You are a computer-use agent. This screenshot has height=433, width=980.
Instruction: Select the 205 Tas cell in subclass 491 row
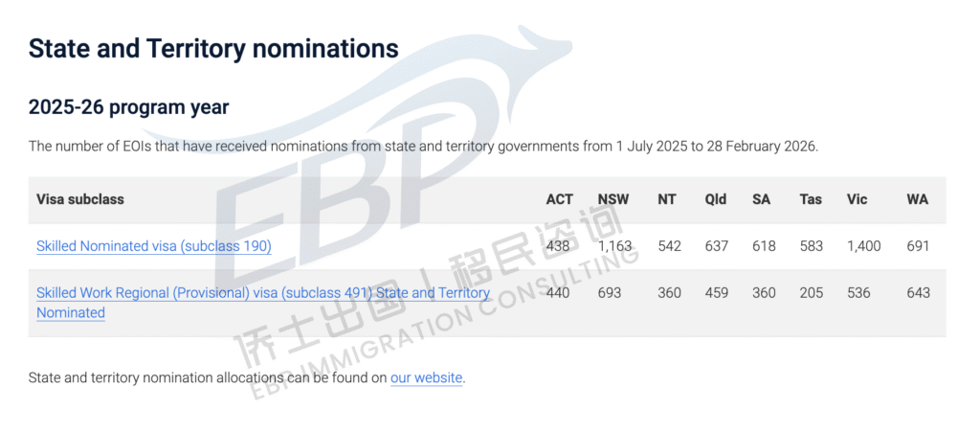811,293
